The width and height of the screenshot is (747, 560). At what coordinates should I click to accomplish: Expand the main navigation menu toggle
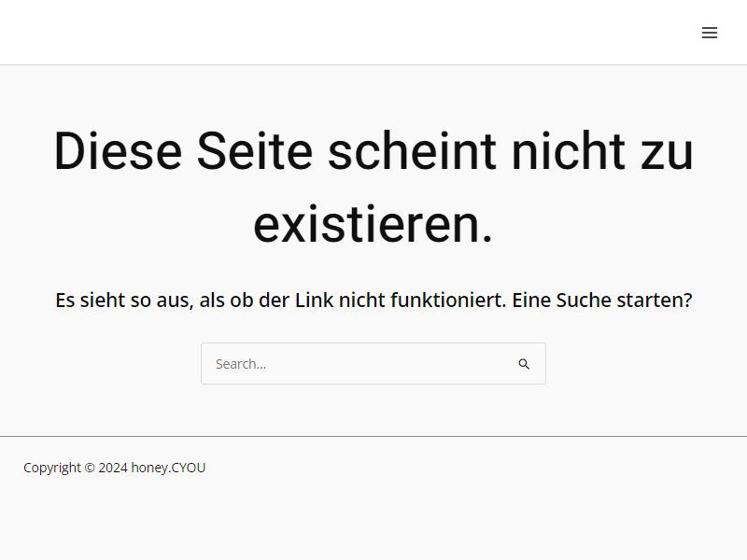pos(710,33)
